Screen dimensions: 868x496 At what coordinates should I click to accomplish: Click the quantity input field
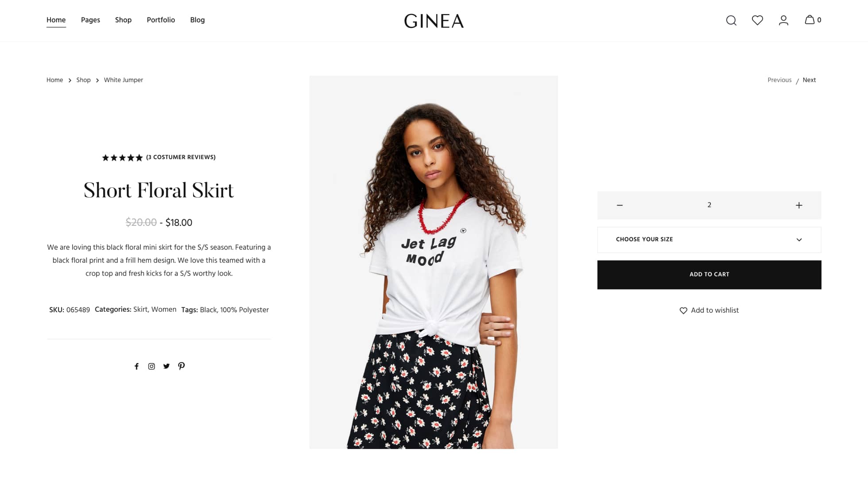pyautogui.click(x=709, y=205)
